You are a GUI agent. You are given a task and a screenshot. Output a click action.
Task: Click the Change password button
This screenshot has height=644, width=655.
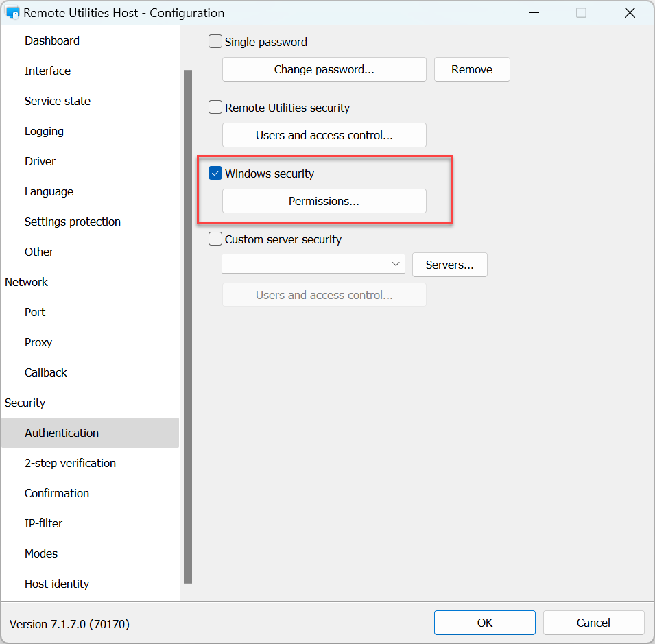[324, 69]
